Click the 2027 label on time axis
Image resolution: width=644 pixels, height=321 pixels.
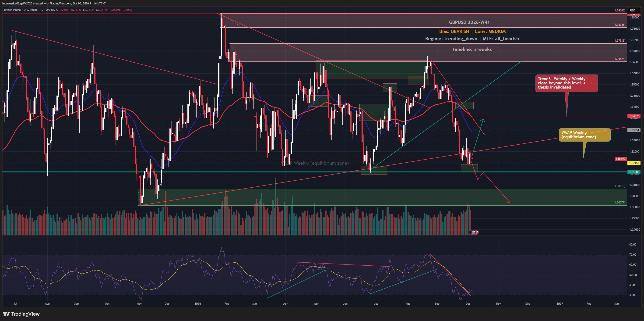(560, 304)
